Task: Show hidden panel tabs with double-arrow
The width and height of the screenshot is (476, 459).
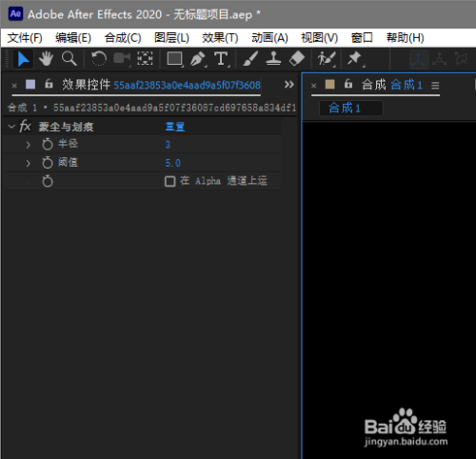Action: 289,85
